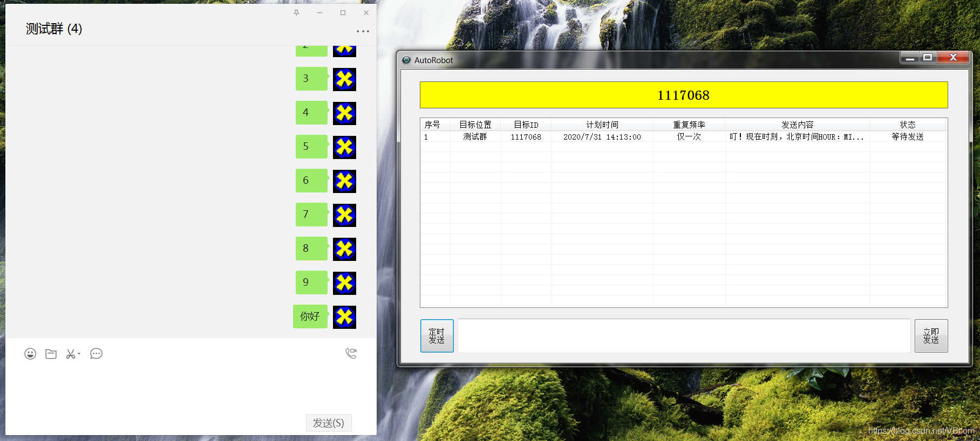The height and width of the screenshot is (441, 980).
Task: Minimize the 测试群 chat window
Action: 319,12
